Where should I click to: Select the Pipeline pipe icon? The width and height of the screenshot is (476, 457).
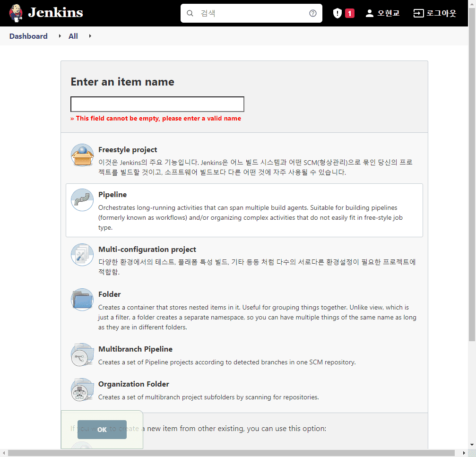pyautogui.click(x=82, y=200)
